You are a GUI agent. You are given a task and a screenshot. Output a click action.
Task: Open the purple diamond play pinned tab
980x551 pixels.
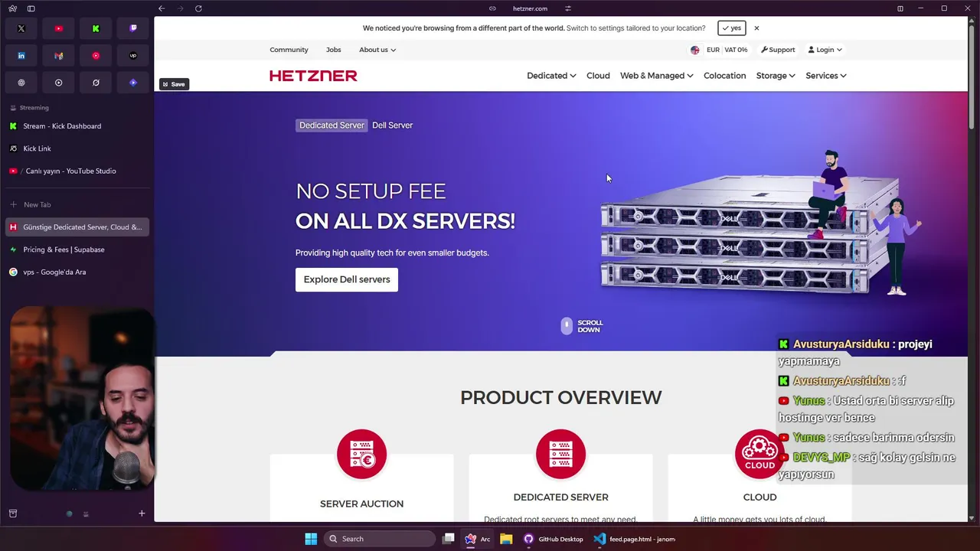point(133,83)
